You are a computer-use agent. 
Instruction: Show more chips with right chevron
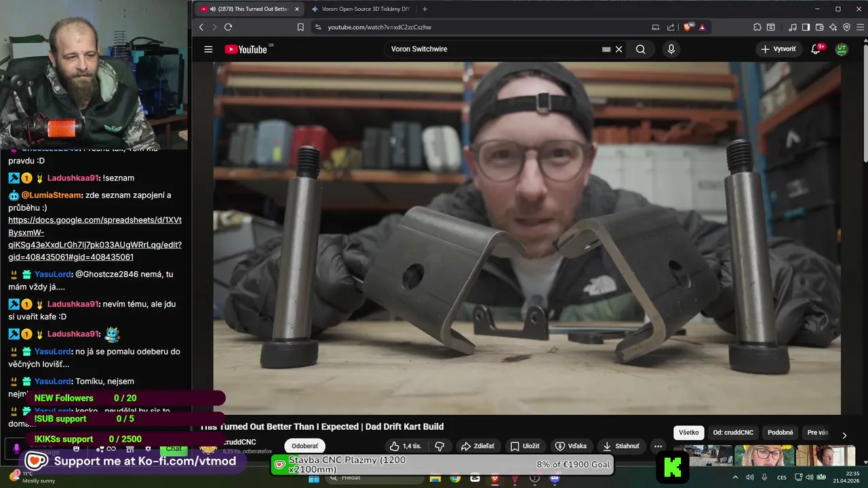tap(844, 435)
